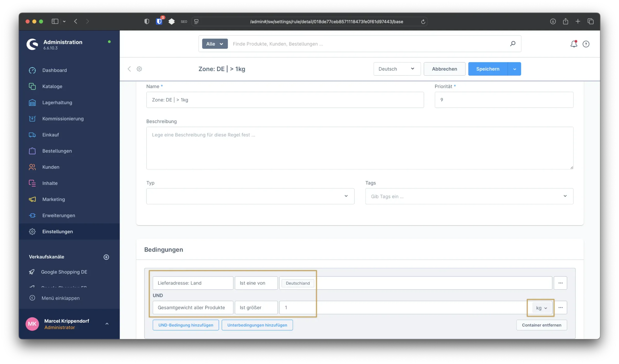Open the Deutsch language dropdown

[x=397, y=69]
